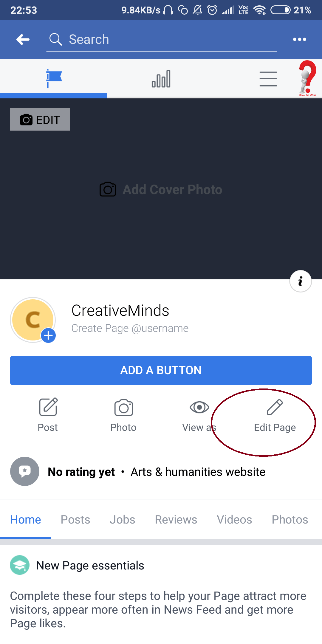Tap Add Cover Photo

coord(161,190)
